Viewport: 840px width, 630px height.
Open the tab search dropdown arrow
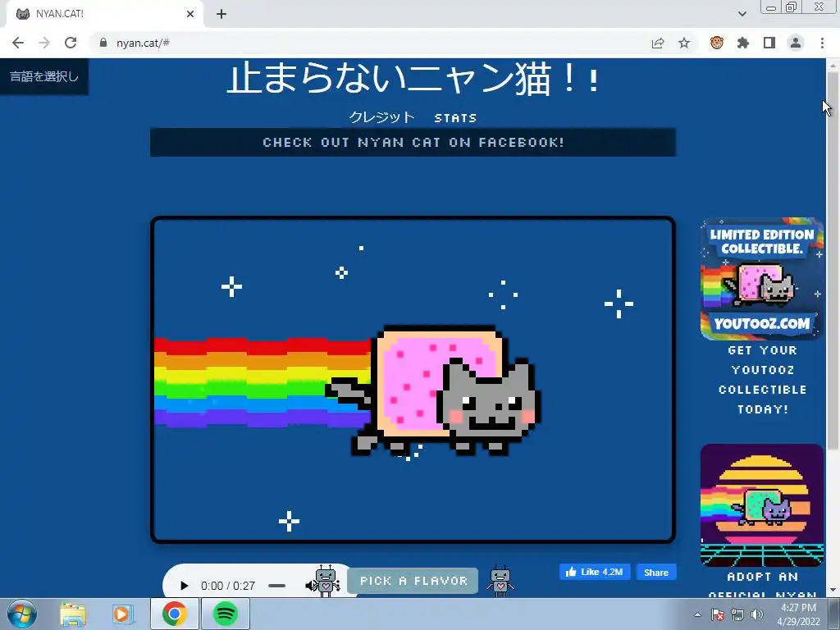point(742,14)
